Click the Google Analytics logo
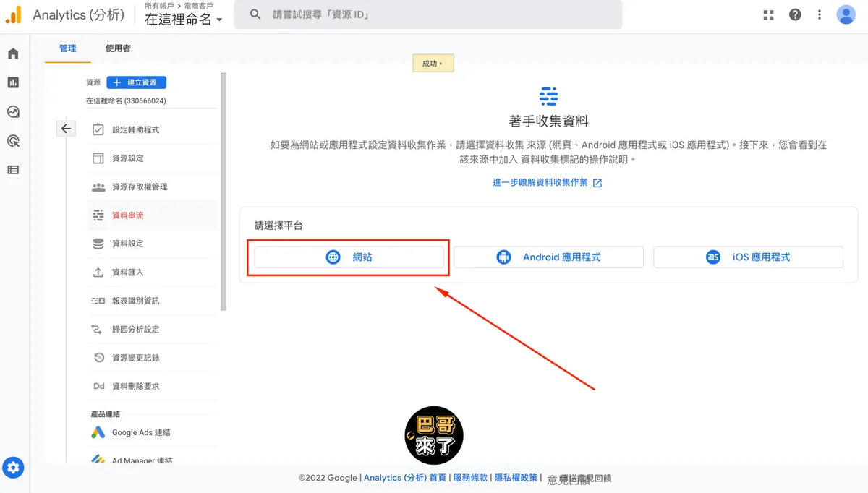The width and height of the screenshot is (868, 493). click(14, 14)
